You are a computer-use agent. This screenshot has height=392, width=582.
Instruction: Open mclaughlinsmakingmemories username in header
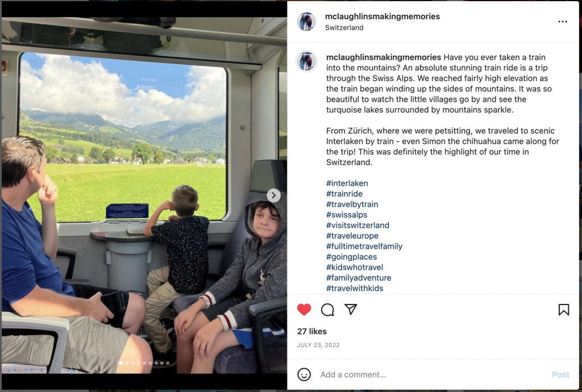pyautogui.click(x=383, y=16)
